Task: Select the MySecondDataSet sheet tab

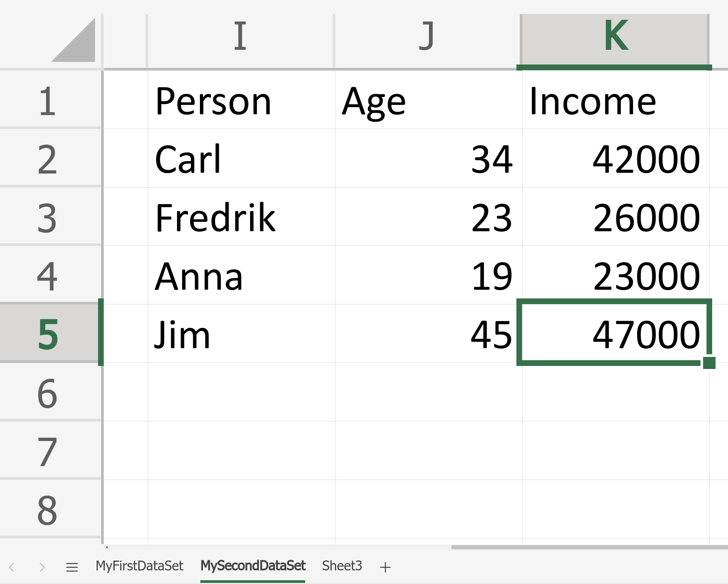Action: click(x=253, y=566)
